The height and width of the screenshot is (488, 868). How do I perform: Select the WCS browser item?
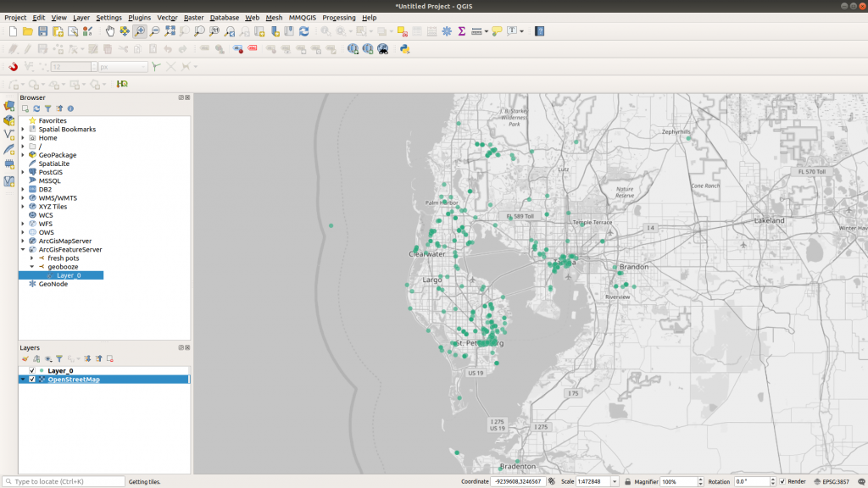click(x=46, y=215)
